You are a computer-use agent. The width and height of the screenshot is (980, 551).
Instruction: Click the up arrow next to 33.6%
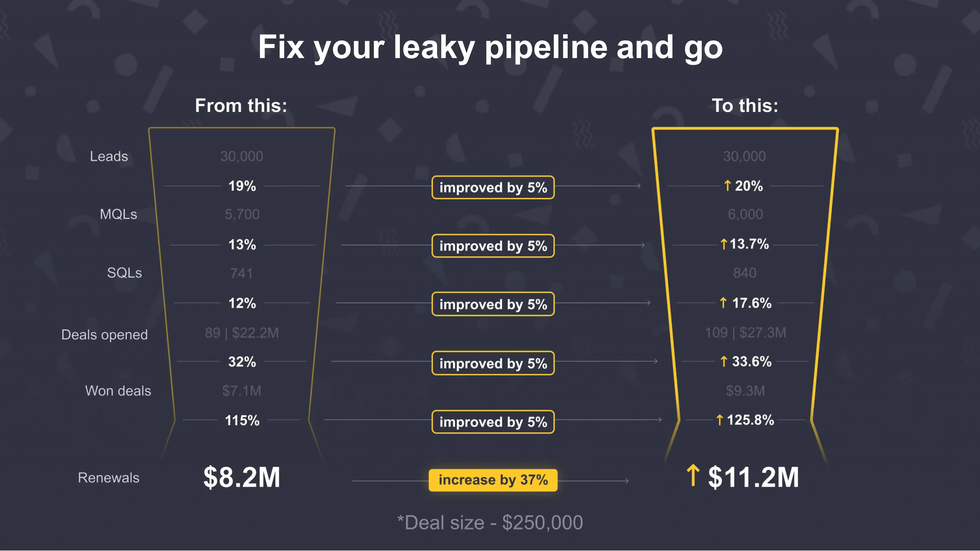pyautogui.click(x=724, y=361)
